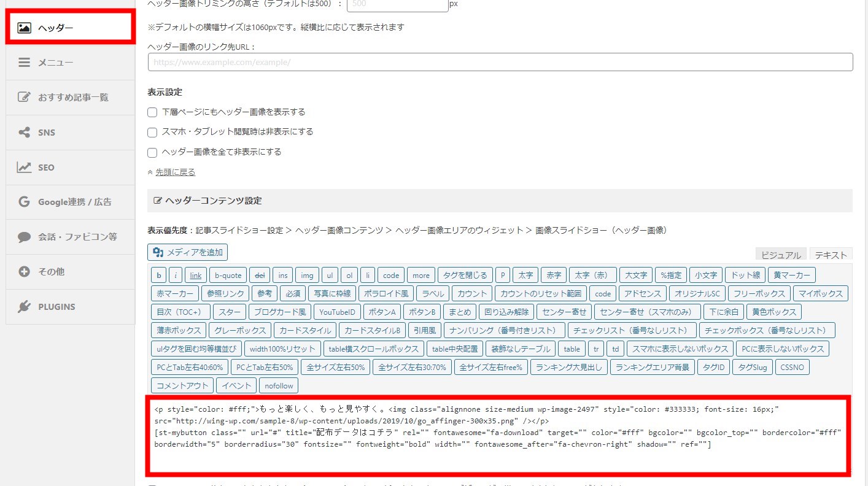Image resolution: width=868 pixels, height=486 pixels.
Task: Click the header trimming height field
Action: tap(397, 4)
